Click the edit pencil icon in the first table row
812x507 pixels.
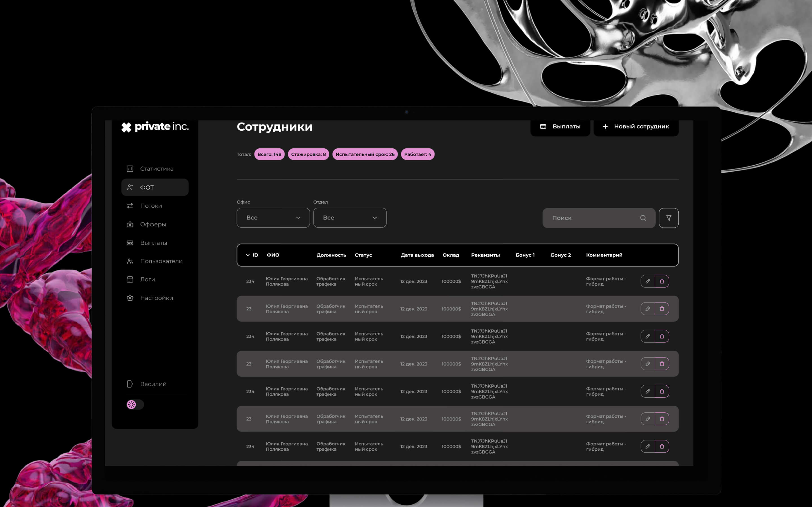coord(648,281)
